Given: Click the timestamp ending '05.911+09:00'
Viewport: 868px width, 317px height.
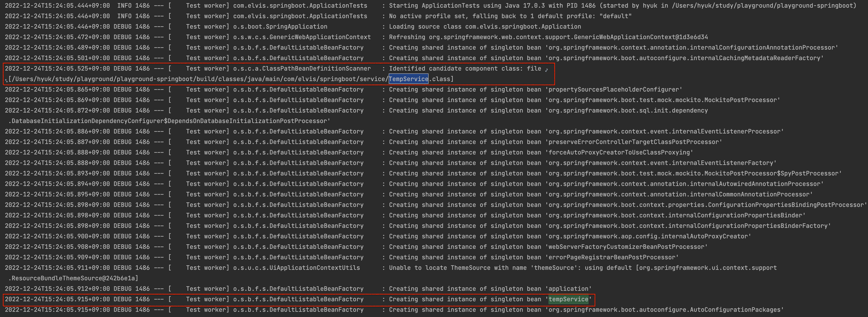Looking at the screenshot, I should coord(57,268).
